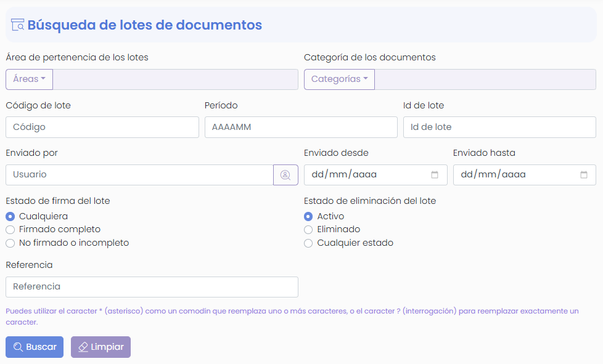Select the Firmado completo radio option
603x364 pixels.
click(10, 229)
